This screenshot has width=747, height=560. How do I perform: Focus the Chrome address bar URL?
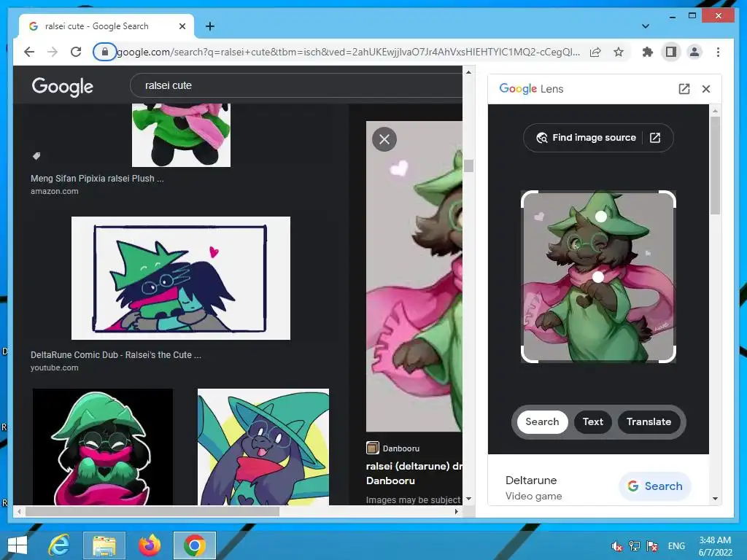pos(348,52)
